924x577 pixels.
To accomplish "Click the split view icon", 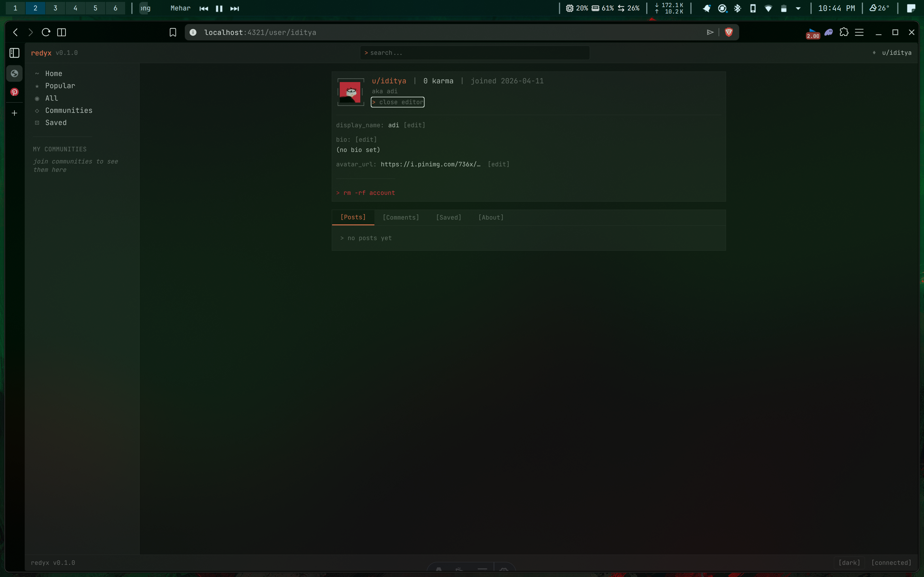I will [62, 32].
